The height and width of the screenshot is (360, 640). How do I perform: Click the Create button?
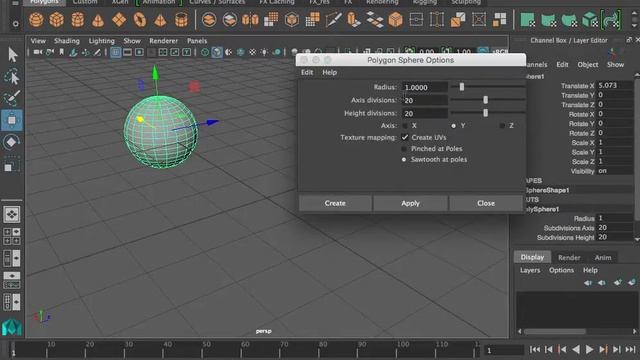coord(335,203)
